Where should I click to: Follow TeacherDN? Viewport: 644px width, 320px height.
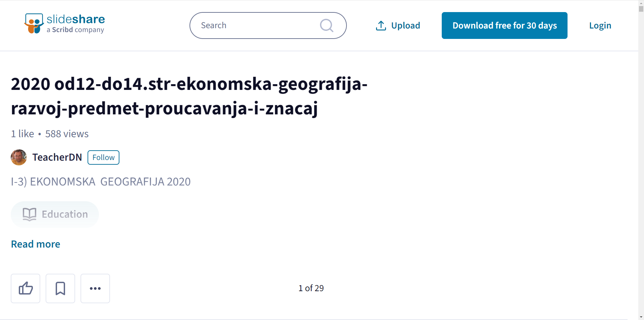(103, 158)
